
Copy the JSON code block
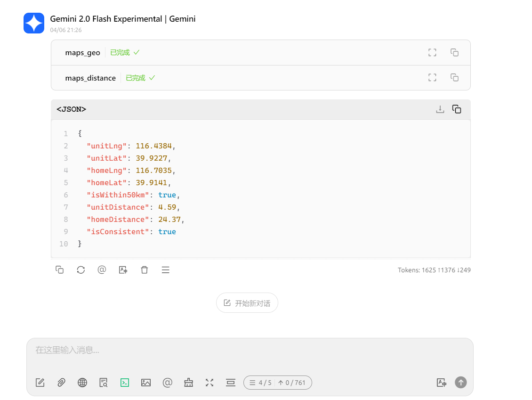click(x=457, y=109)
